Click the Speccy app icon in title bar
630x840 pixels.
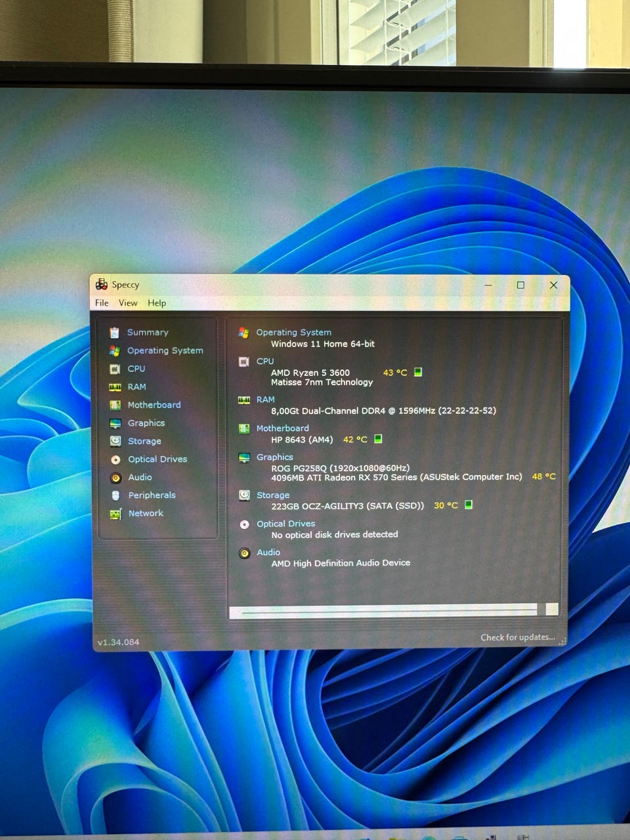pyautogui.click(x=101, y=284)
